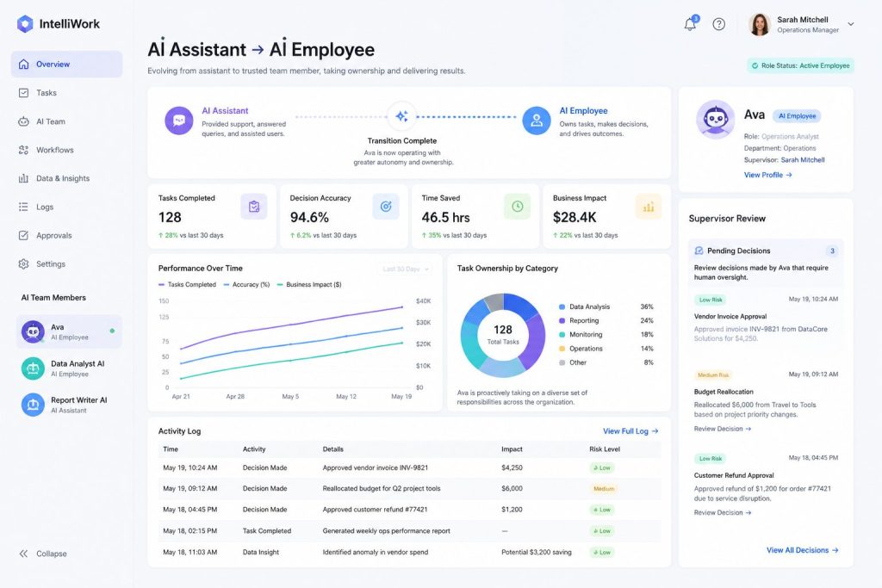Select Ava in AI Team Members
Screen dimensions: 882x588
(x=69, y=331)
